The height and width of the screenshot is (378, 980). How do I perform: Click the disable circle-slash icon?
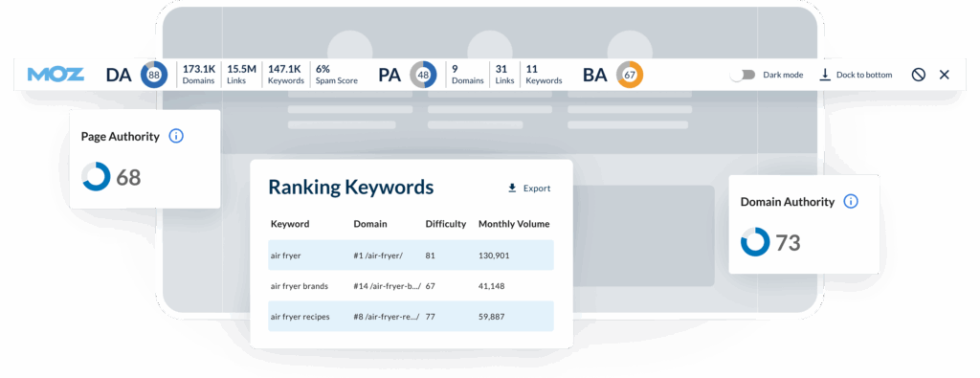[x=918, y=75]
